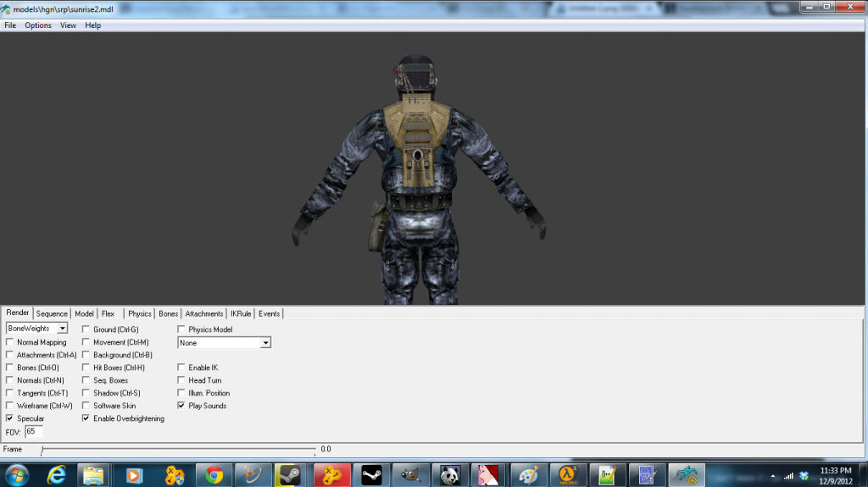Open GIMP from the taskbar

(410, 475)
